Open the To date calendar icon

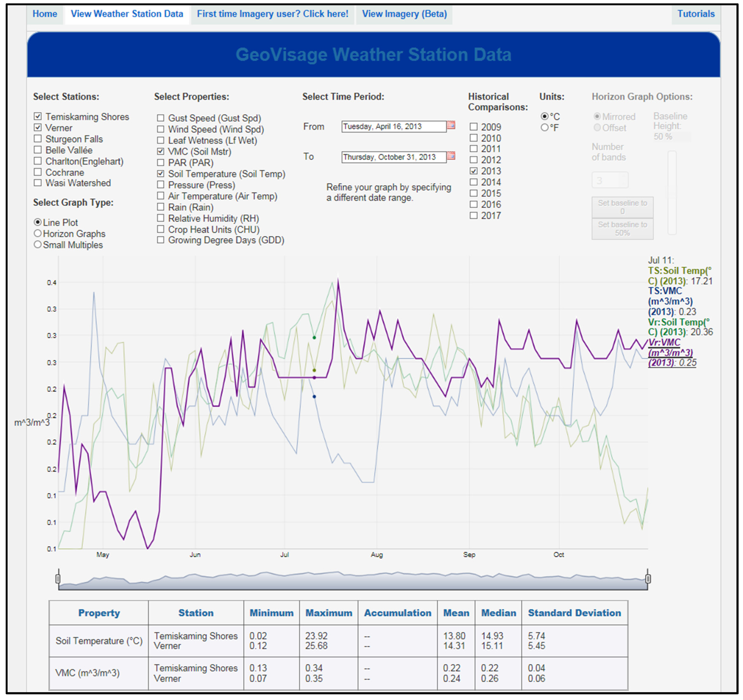[451, 156]
